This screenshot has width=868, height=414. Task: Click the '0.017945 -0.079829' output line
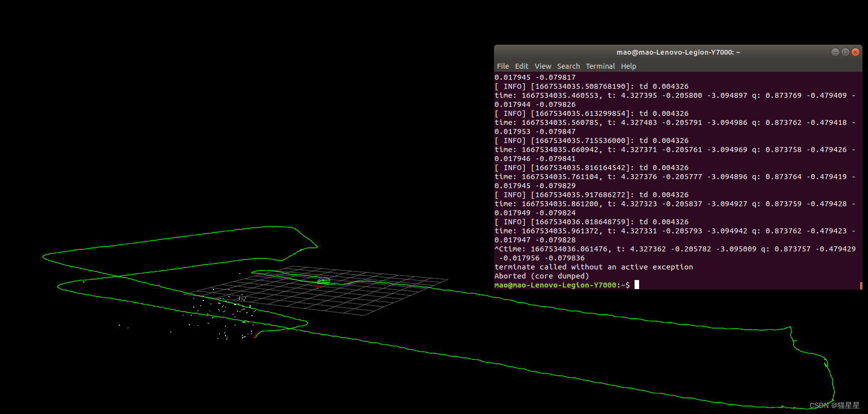tap(535, 186)
